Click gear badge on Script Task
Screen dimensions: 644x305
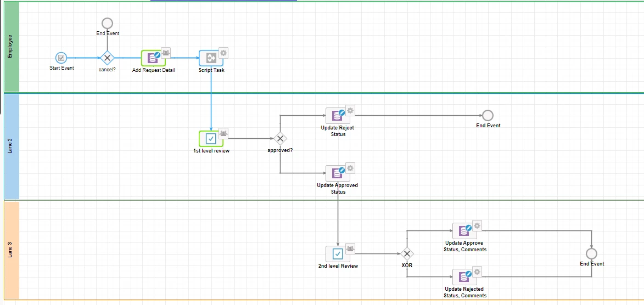pos(223,53)
